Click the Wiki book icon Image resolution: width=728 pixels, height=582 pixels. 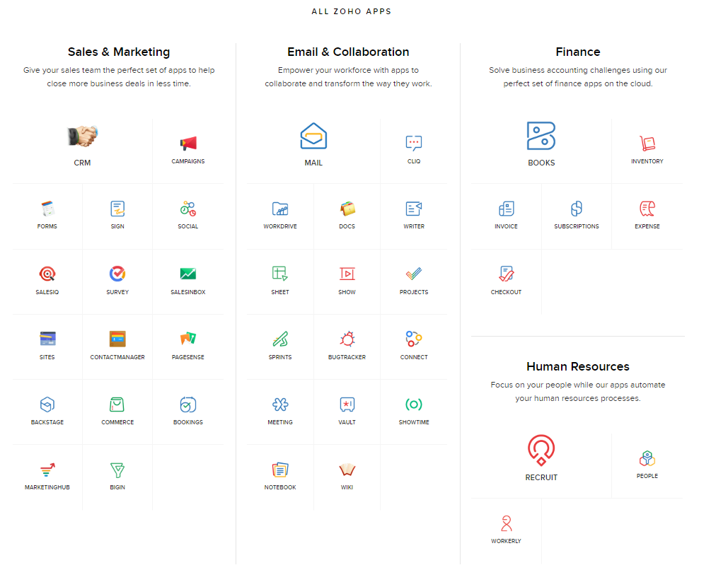347,470
